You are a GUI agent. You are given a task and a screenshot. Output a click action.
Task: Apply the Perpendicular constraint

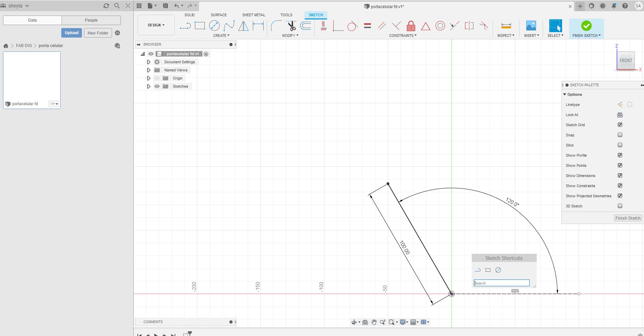[396, 26]
